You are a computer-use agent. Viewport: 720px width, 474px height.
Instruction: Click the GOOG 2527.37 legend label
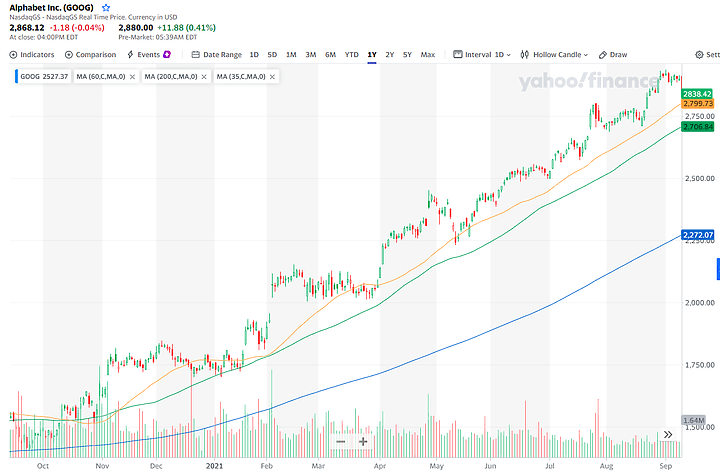[44, 77]
